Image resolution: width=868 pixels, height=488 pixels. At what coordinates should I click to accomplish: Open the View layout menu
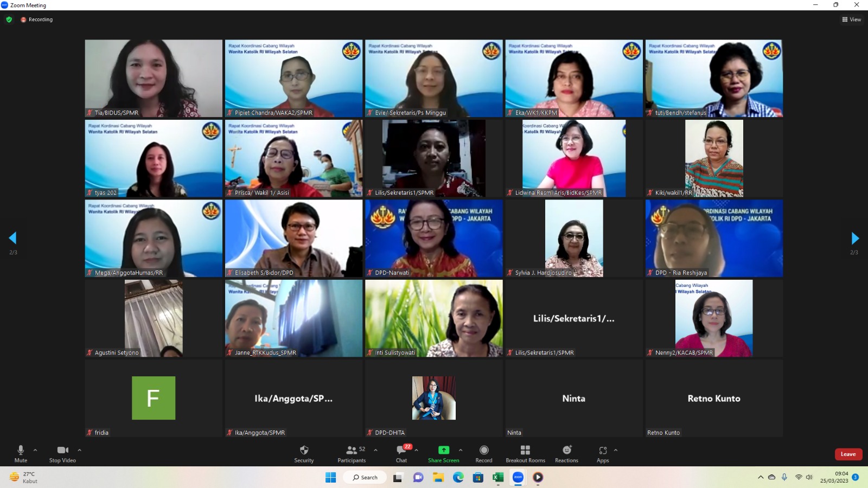(x=851, y=20)
